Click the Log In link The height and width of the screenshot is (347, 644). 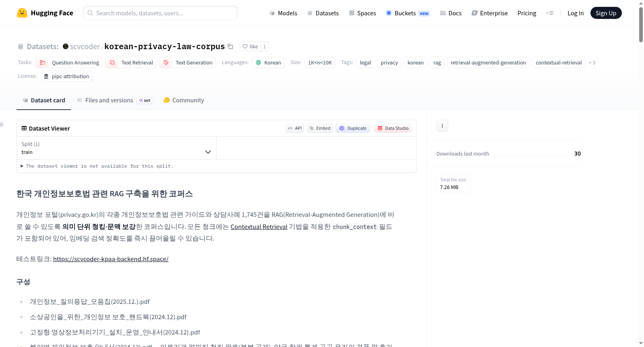(x=576, y=13)
